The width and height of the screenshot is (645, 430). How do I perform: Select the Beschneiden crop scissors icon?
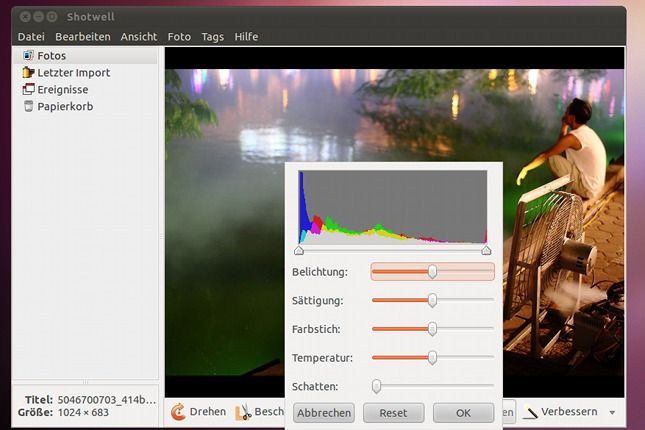point(242,412)
